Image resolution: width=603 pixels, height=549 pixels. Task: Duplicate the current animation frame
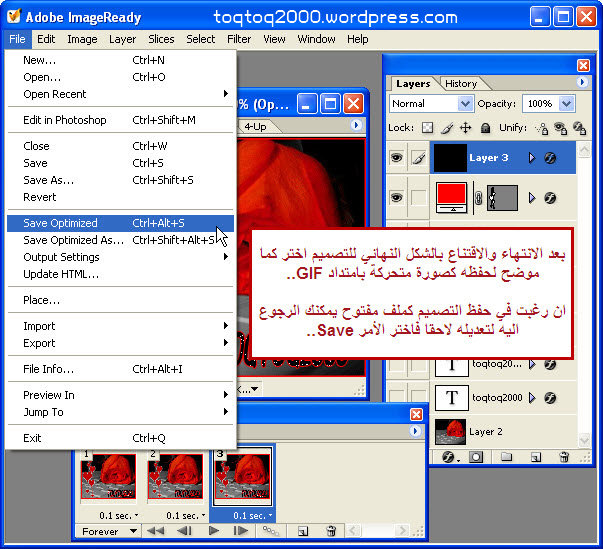pyautogui.click(x=302, y=532)
